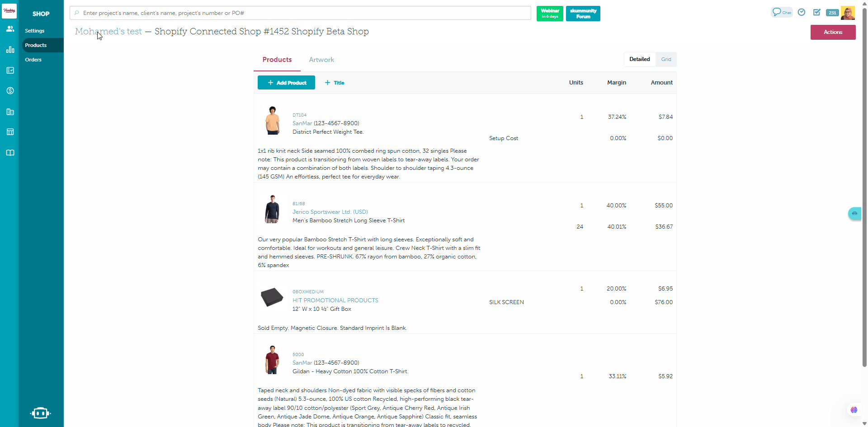Click the brain AI icon at bottom right
This screenshot has width=868, height=427.
(x=854, y=410)
